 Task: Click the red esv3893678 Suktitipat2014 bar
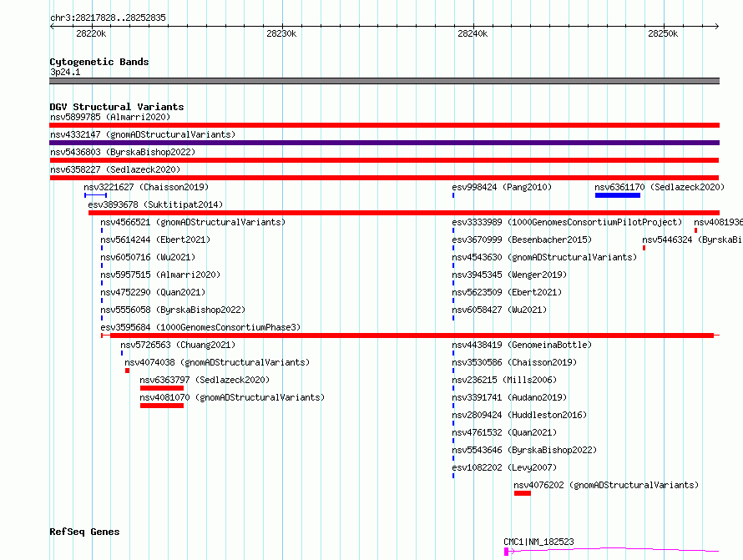click(404, 213)
